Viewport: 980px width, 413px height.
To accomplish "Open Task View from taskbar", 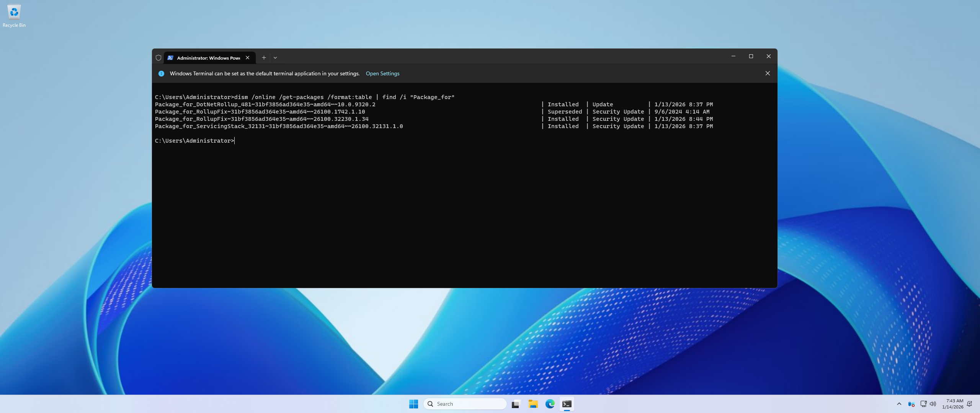I will click(516, 404).
